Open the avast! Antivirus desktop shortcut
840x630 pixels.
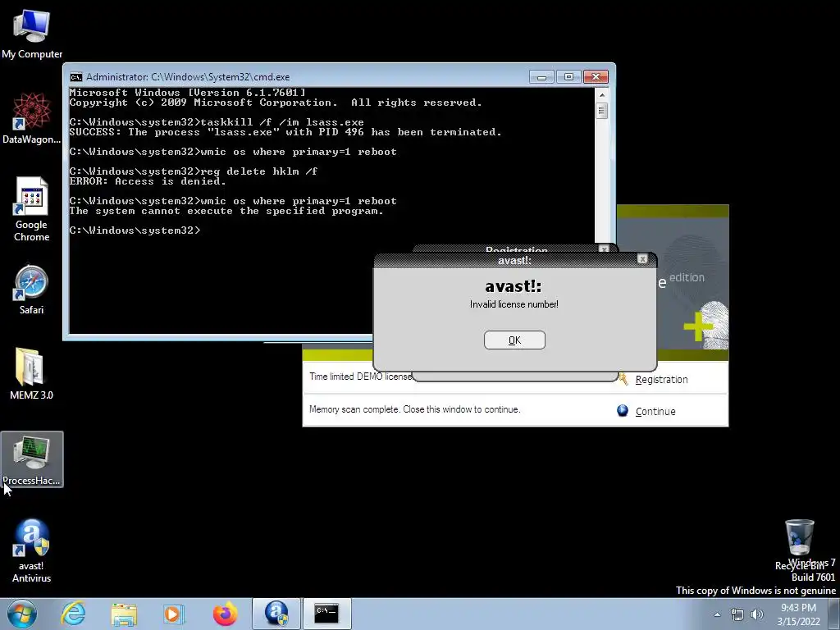(x=32, y=550)
